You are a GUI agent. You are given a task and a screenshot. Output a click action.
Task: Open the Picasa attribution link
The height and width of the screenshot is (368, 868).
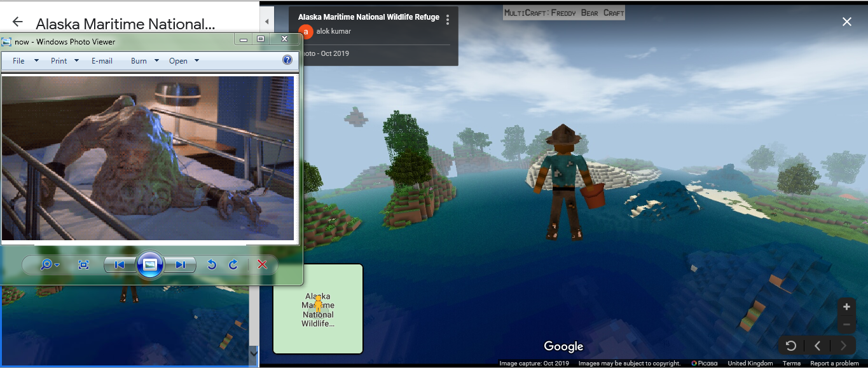click(x=704, y=364)
